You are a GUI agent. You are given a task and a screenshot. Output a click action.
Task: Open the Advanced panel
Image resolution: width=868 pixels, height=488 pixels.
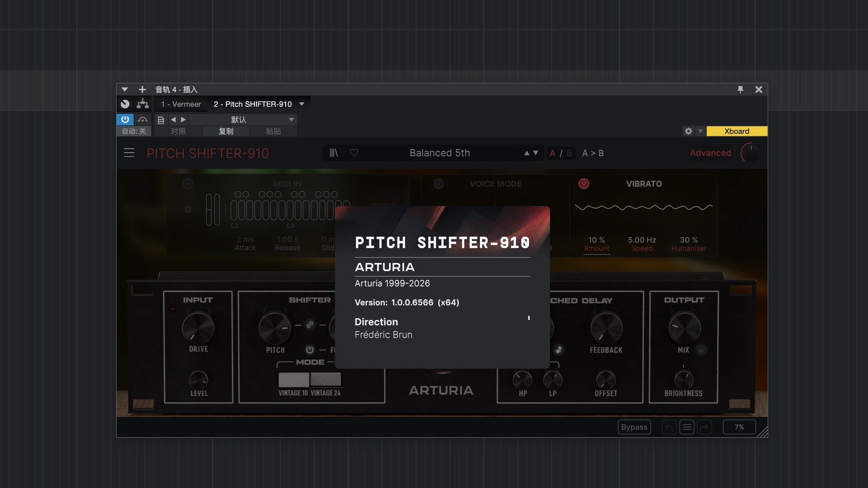click(710, 153)
